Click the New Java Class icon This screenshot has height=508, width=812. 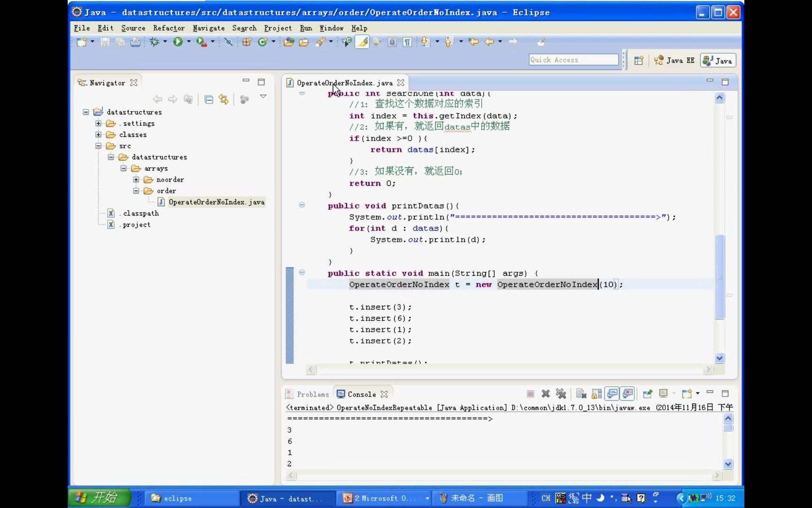(x=262, y=42)
